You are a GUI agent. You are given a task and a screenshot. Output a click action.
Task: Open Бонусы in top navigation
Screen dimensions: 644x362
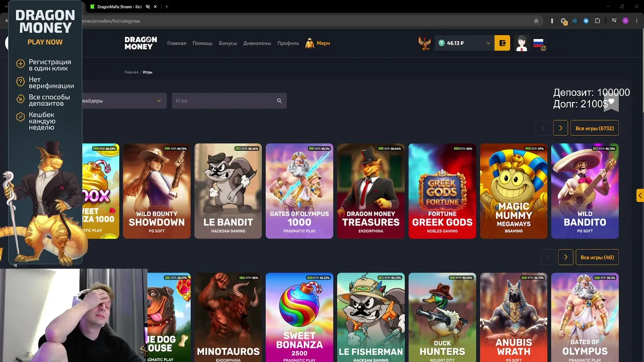[x=228, y=43]
